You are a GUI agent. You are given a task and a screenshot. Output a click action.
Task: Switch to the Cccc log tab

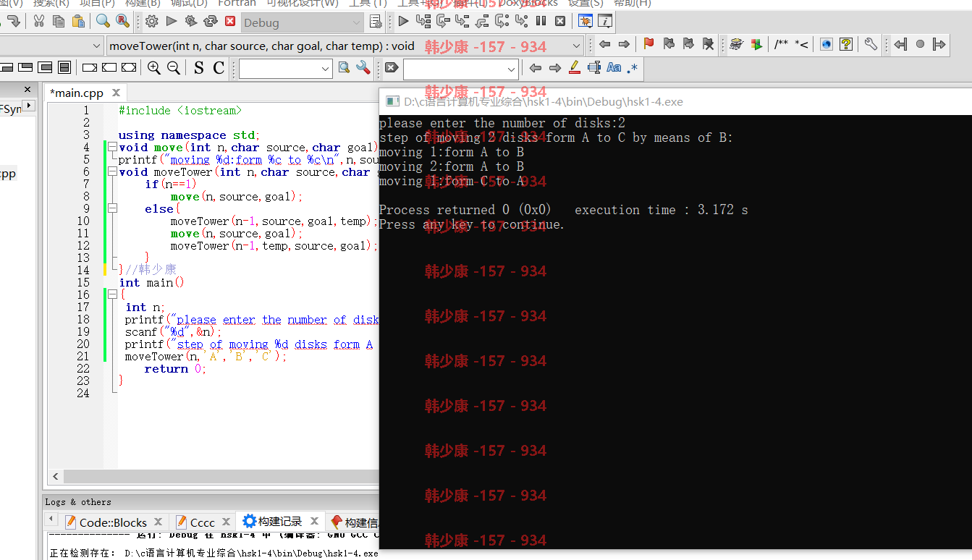[202, 522]
